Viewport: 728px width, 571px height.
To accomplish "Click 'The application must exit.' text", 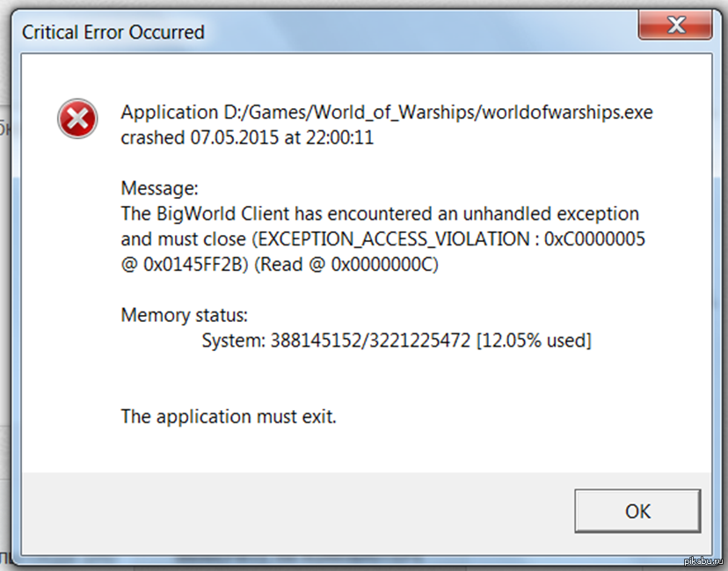I will 229,416.
